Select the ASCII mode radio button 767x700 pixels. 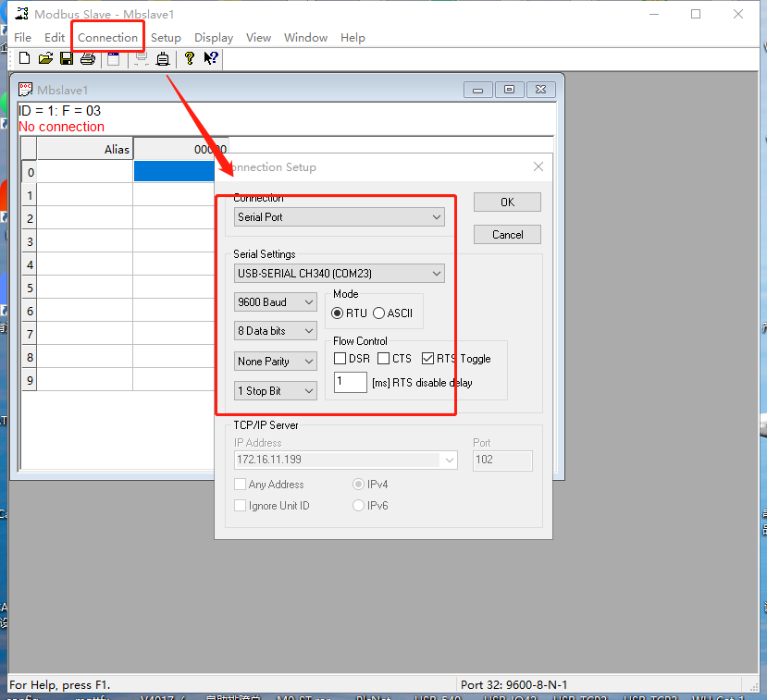379,313
